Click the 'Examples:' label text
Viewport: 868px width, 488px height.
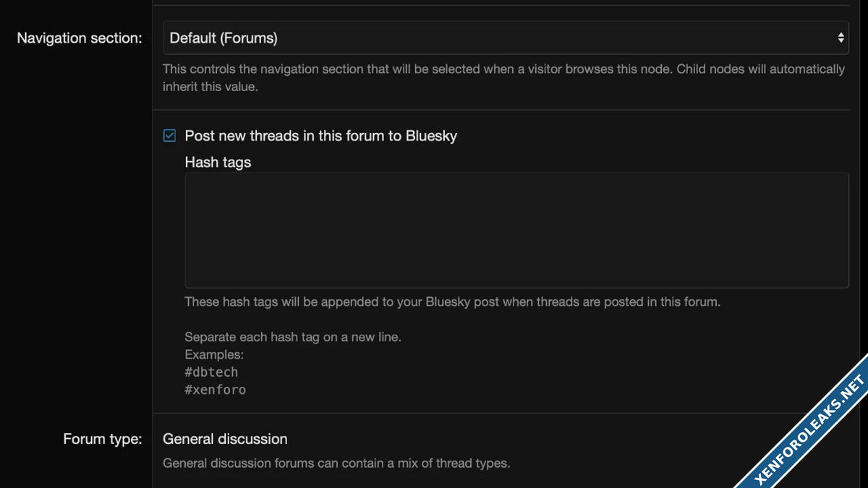click(x=214, y=355)
